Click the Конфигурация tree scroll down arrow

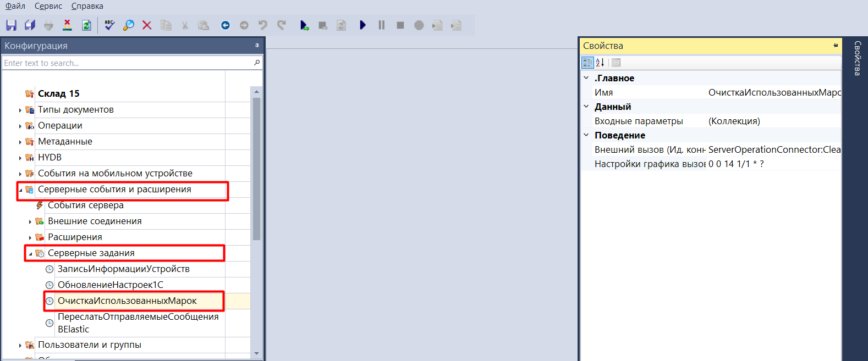(x=256, y=354)
